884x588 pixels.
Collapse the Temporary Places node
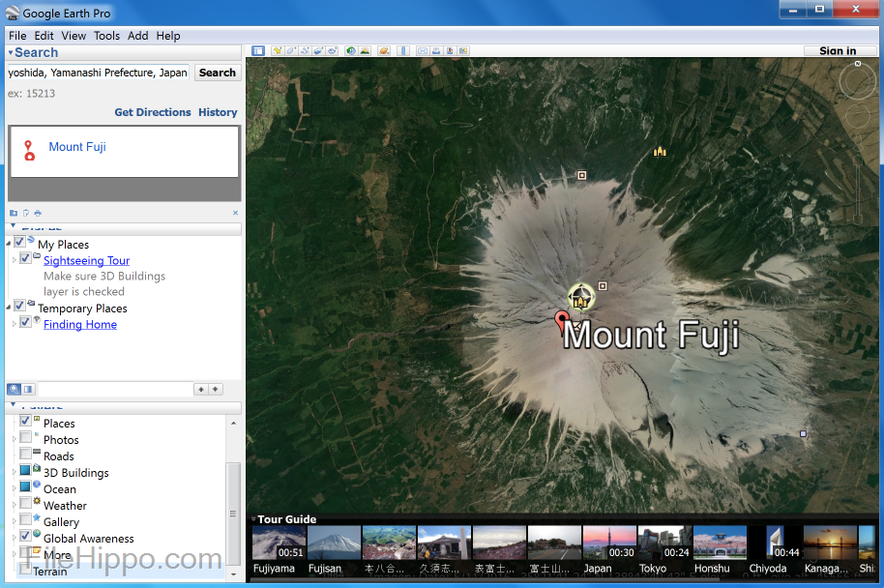click(7, 308)
